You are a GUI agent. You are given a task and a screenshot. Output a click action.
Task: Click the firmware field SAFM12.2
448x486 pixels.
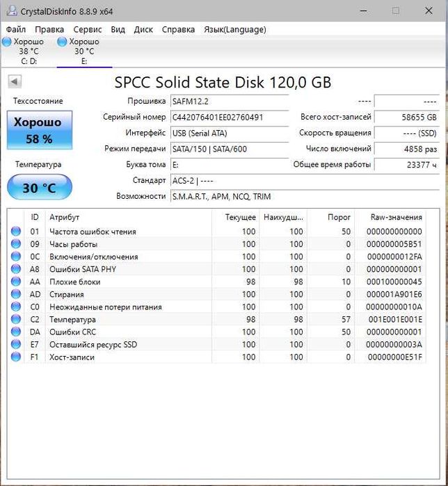click(230, 102)
